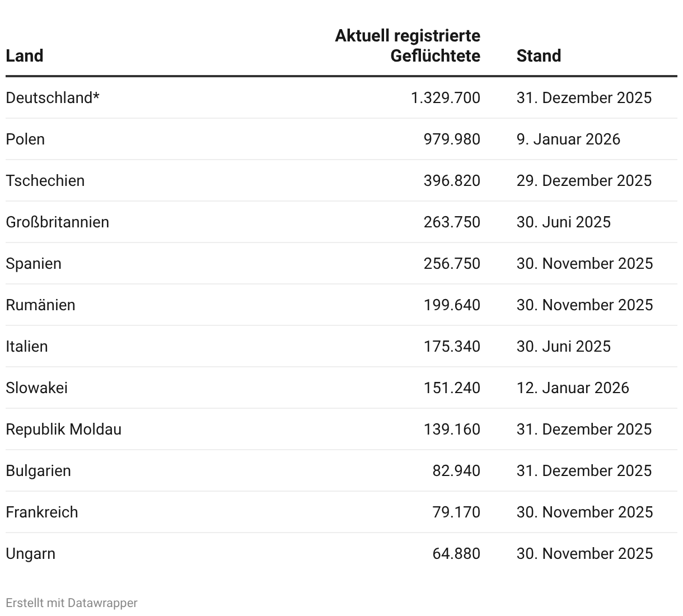Click the Italien country cell
This screenshot has width=683, height=616.
[x=27, y=347]
